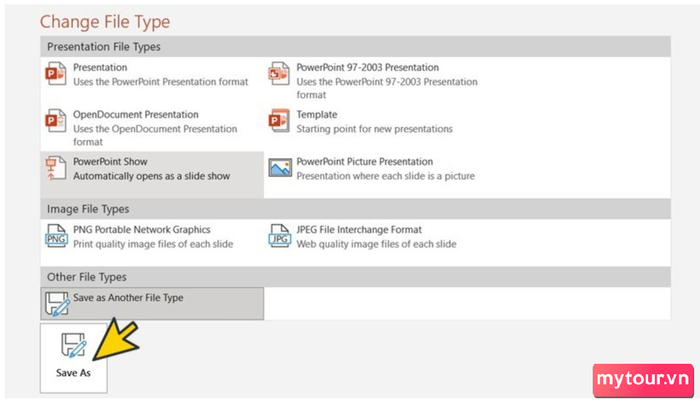Screen dimensions: 700x405
Task: Click the JPG file icon
Action: click(x=279, y=236)
